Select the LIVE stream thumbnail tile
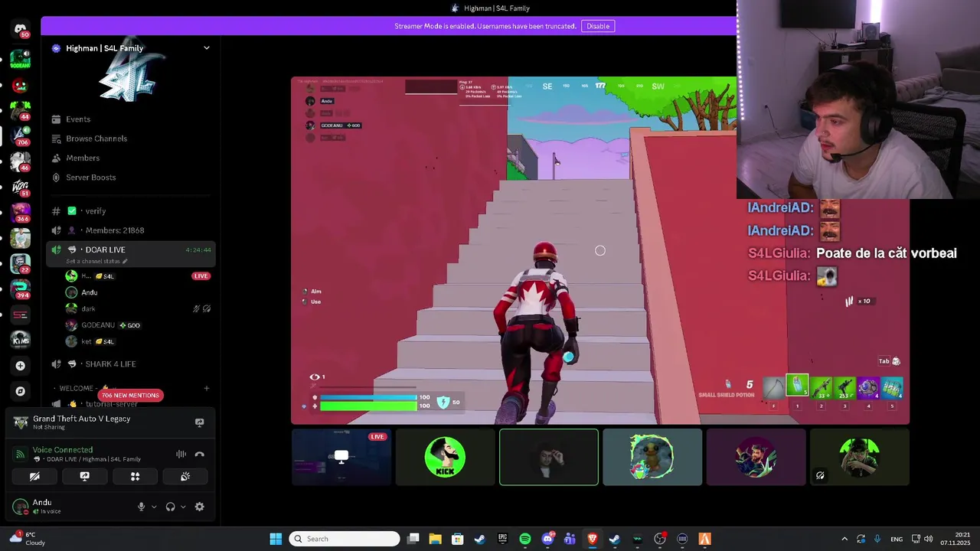The width and height of the screenshot is (980, 551). 341,457
